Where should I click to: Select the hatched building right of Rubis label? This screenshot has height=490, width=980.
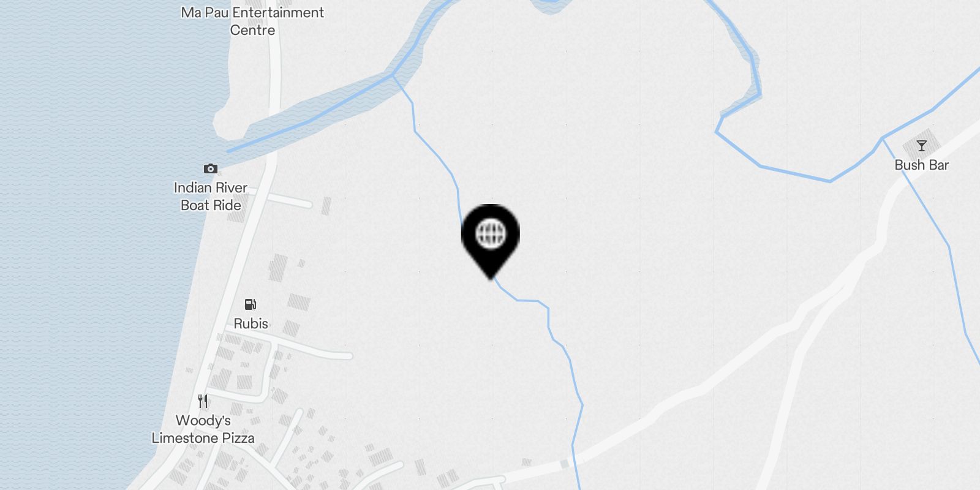pyautogui.click(x=299, y=302)
